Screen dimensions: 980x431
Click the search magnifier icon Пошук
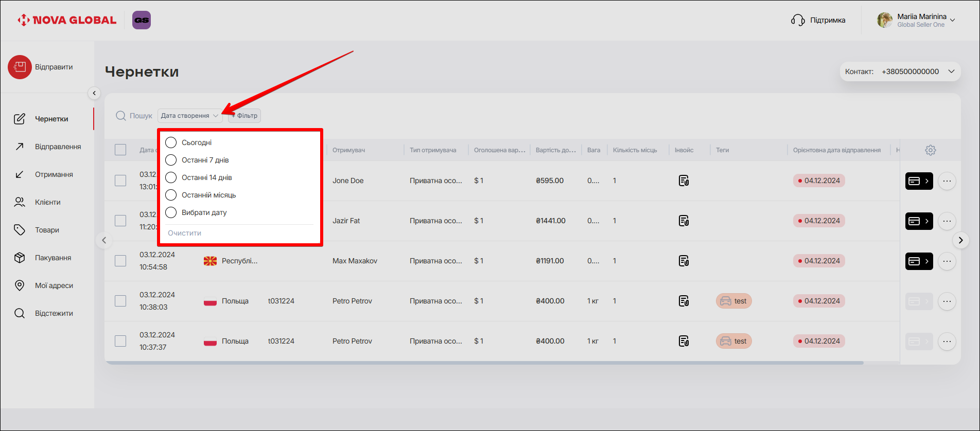click(121, 116)
